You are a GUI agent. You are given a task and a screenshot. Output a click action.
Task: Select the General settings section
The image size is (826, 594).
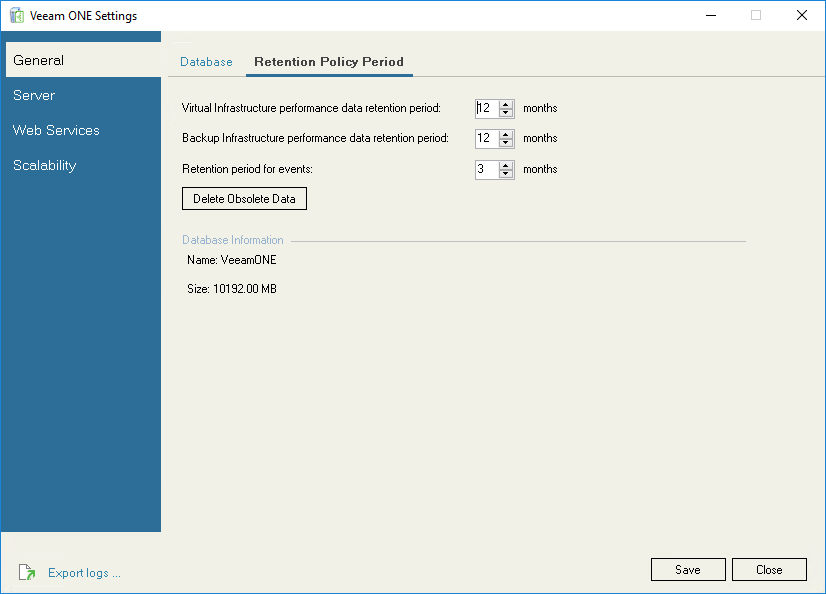click(x=40, y=60)
